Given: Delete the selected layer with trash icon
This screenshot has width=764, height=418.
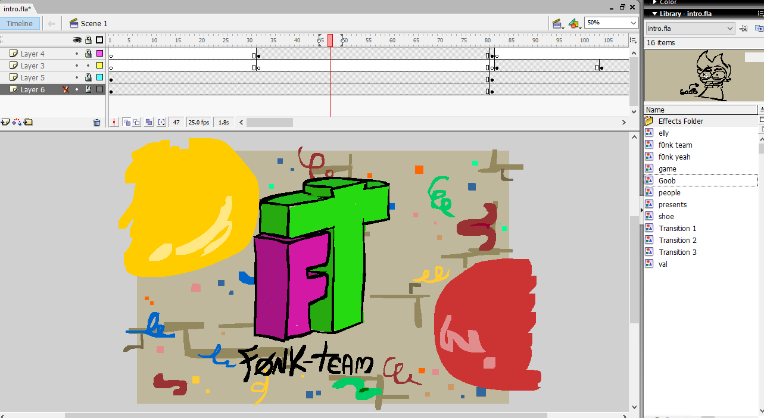Looking at the screenshot, I should pyautogui.click(x=97, y=122).
